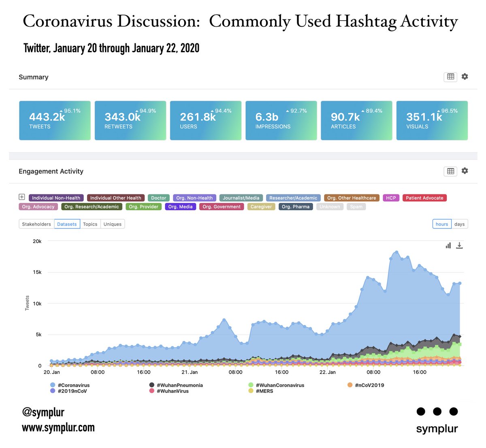Toggle Journalist/Media tag
The width and height of the screenshot is (486, 448).
[241, 198]
